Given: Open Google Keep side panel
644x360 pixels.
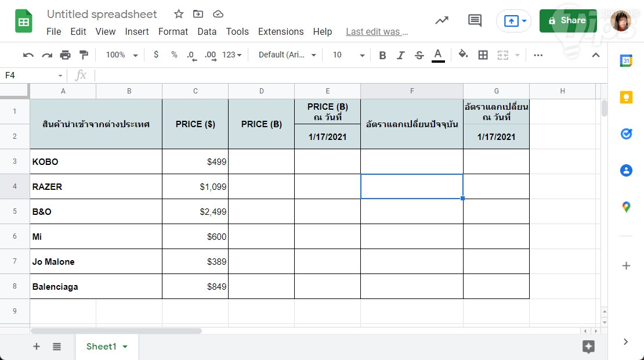Looking at the screenshot, I should tap(626, 98).
